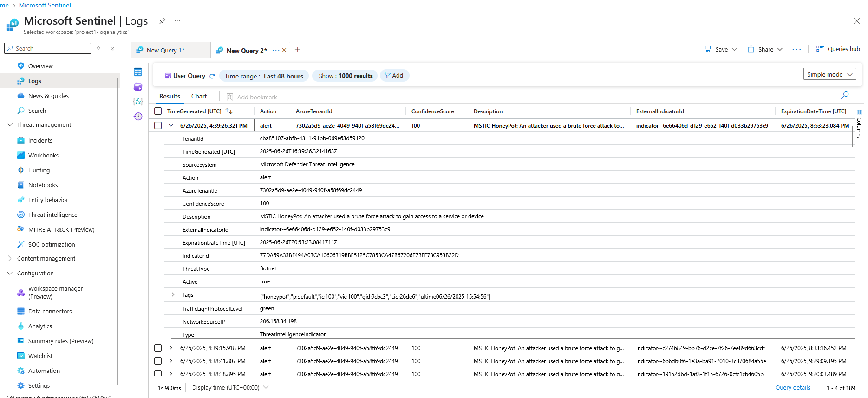The height and width of the screenshot is (398, 868).
Task: Select the 4:38:41.807 PM row checkbox
Action: click(x=158, y=361)
